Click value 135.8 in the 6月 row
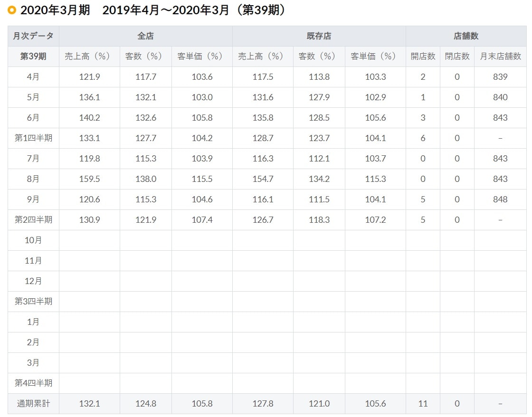 [263, 118]
